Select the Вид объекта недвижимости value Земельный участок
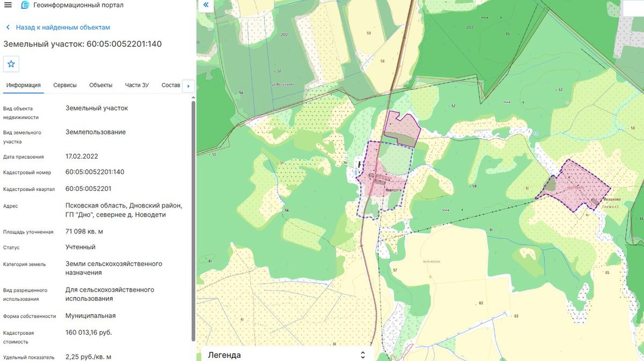644x361 pixels. point(97,108)
